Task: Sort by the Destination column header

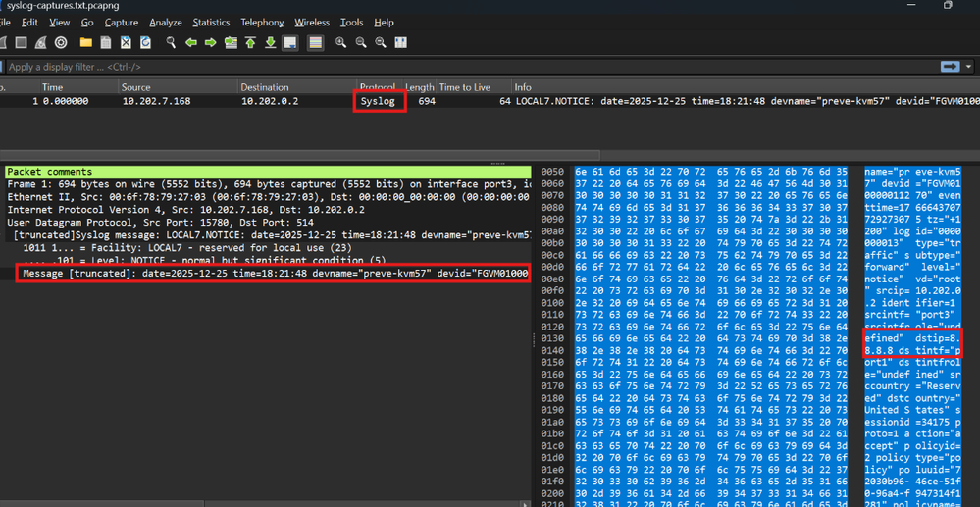Action: 297,87
